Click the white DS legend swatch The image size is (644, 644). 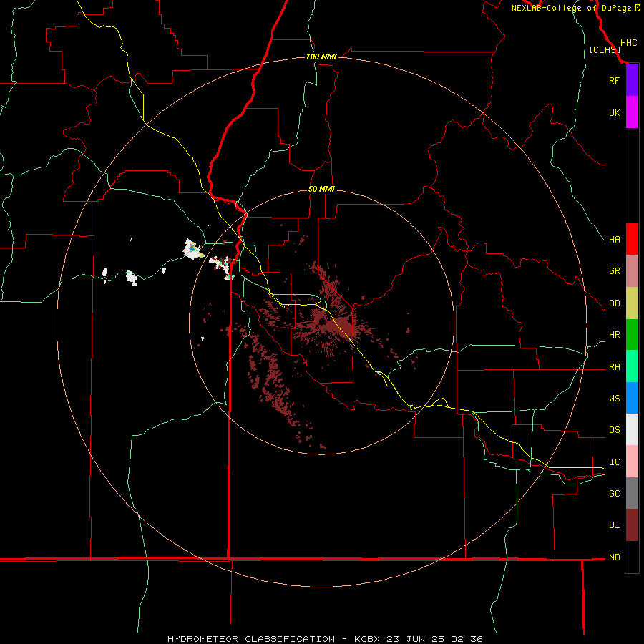click(x=632, y=429)
